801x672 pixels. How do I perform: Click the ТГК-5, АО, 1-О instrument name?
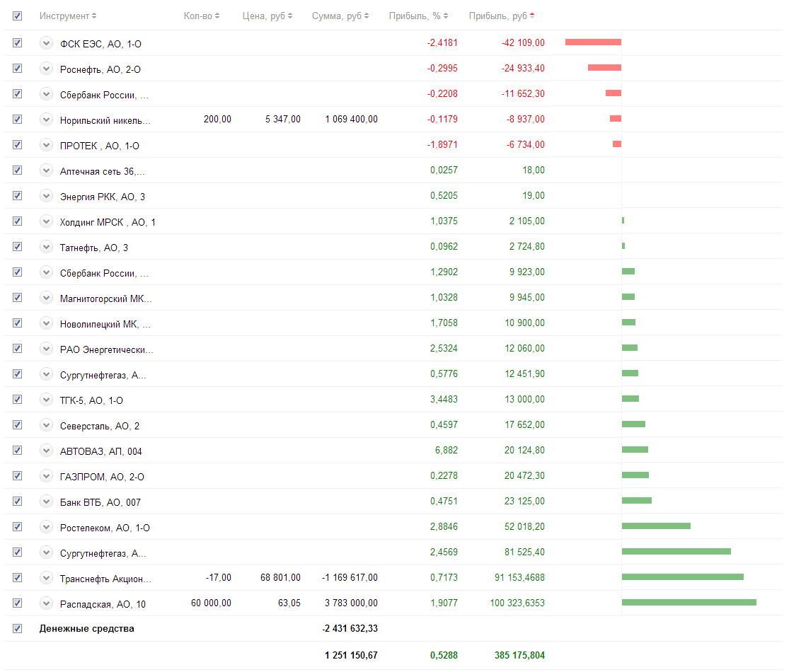[x=91, y=400]
